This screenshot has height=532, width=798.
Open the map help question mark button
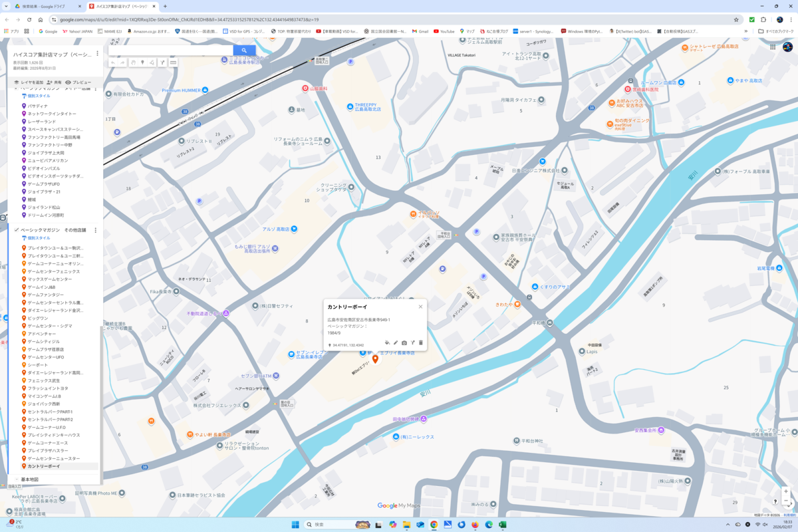pyautogui.click(x=776, y=501)
